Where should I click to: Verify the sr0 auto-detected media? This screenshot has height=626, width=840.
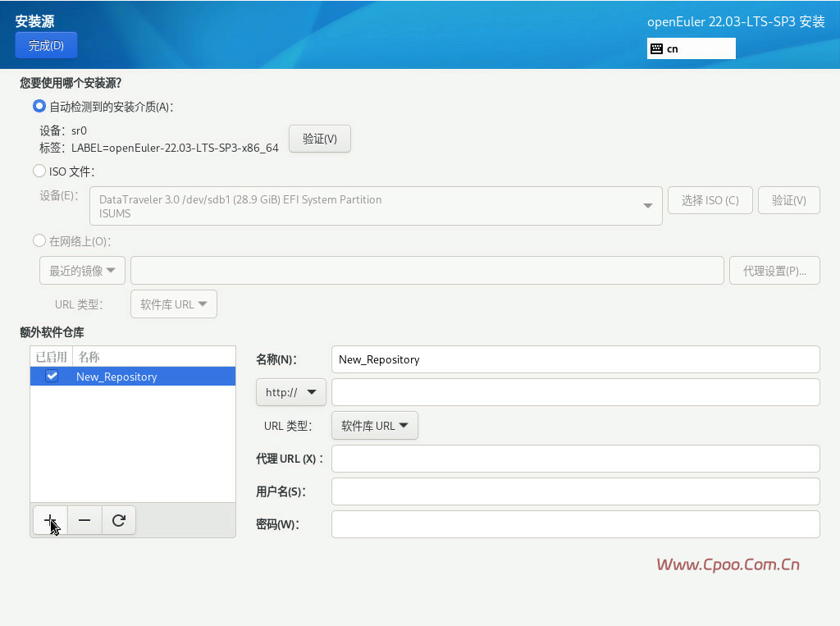pyautogui.click(x=320, y=139)
